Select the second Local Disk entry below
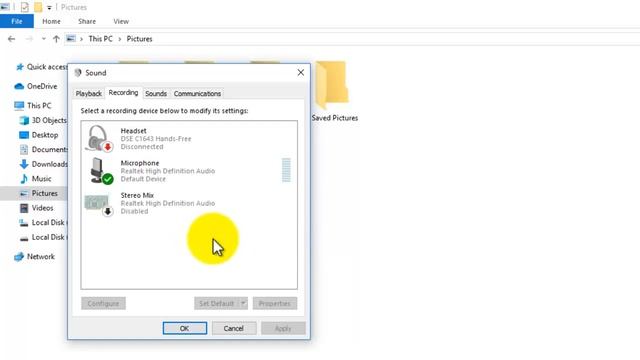The image size is (640, 360). tap(42, 238)
